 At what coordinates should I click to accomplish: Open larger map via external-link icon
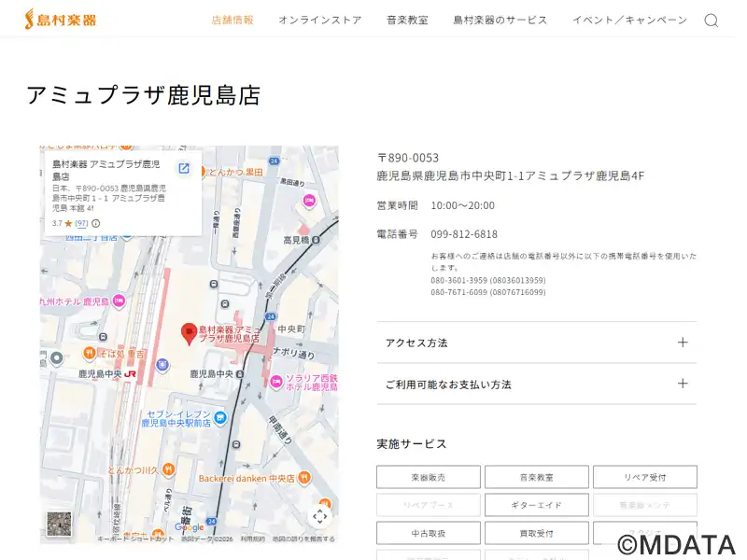[184, 169]
